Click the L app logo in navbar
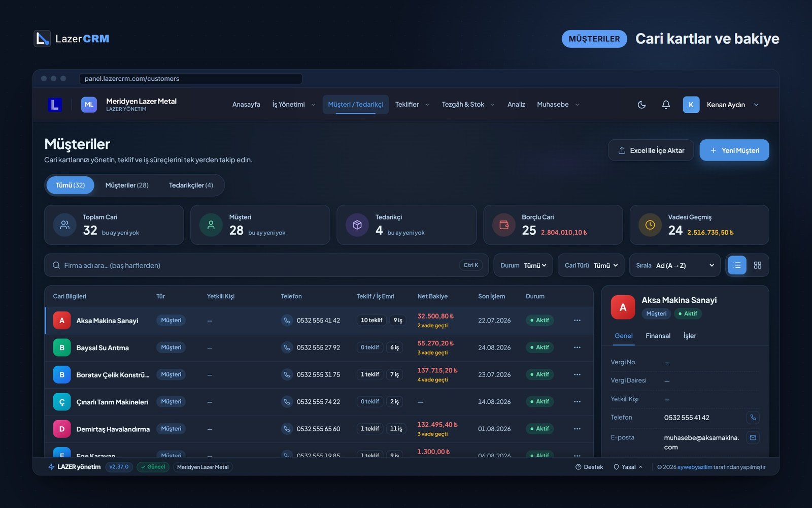The height and width of the screenshot is (508, 812). click(x=55, y=105)
